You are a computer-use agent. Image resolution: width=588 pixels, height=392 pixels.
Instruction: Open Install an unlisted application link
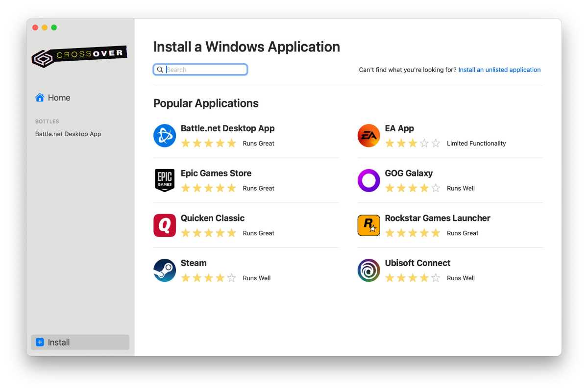pos(499,70)
